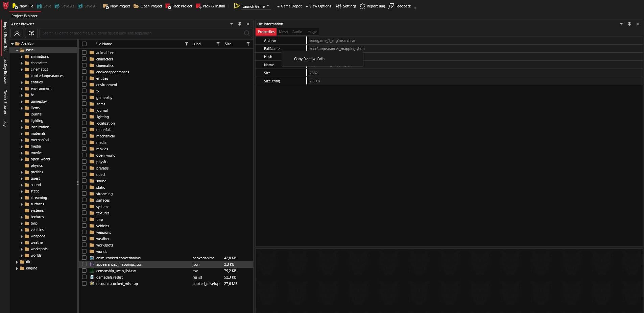Pin the Asset Browser panel

tap(240, 24)
